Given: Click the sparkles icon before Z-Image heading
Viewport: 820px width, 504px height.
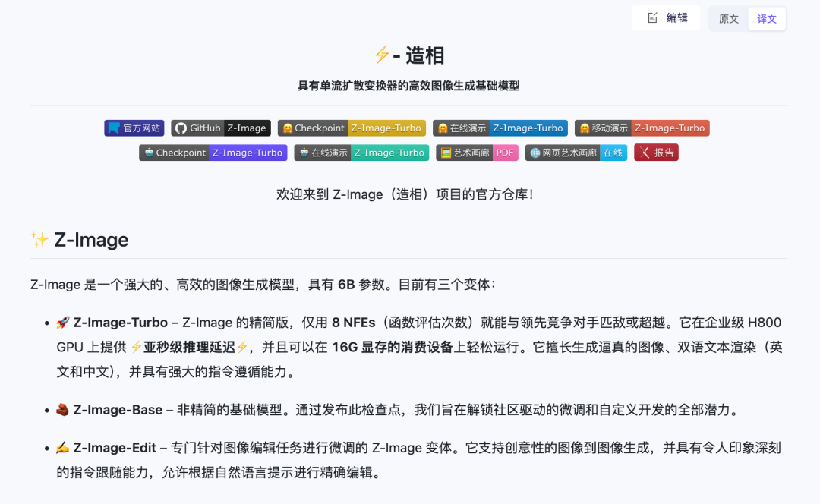Looking at the screenshot, I should [x=39, y=239].
